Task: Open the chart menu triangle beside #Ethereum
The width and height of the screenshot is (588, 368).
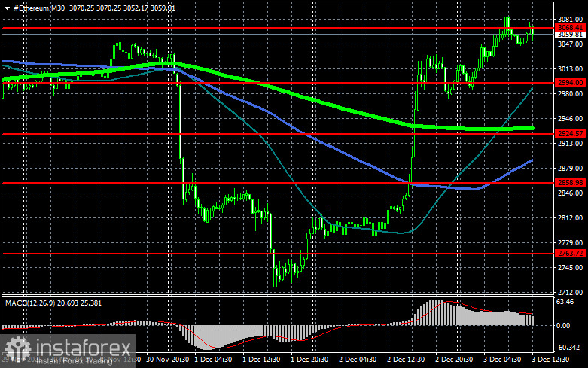Action: pyautogui.click(x=7, y=8)
